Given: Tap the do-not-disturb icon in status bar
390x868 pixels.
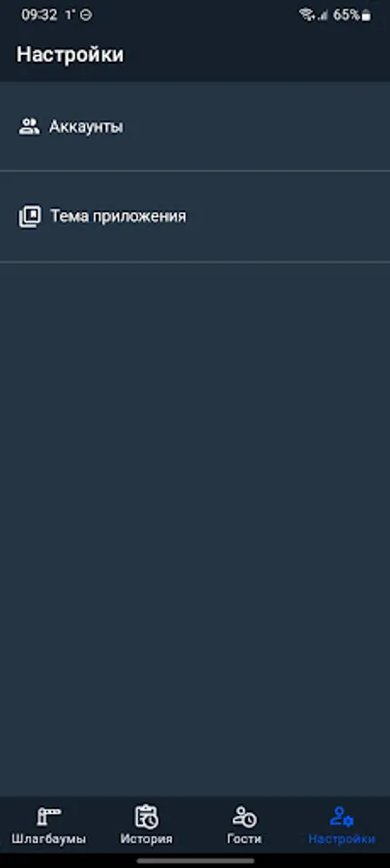Looking at the screenshot, I should tap(86, 14).
